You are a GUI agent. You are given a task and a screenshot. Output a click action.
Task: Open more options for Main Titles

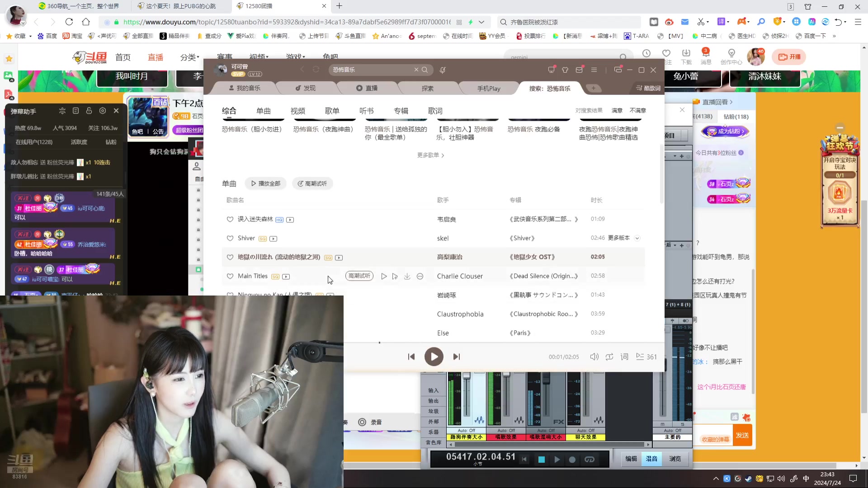tap(420, 276)
